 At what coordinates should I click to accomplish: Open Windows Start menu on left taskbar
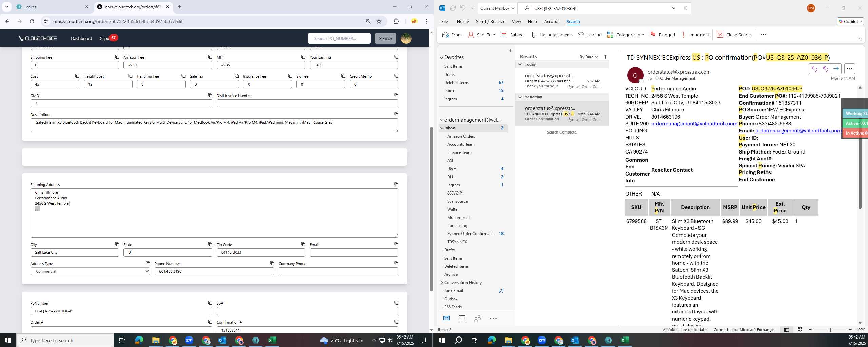pos(8,340)
